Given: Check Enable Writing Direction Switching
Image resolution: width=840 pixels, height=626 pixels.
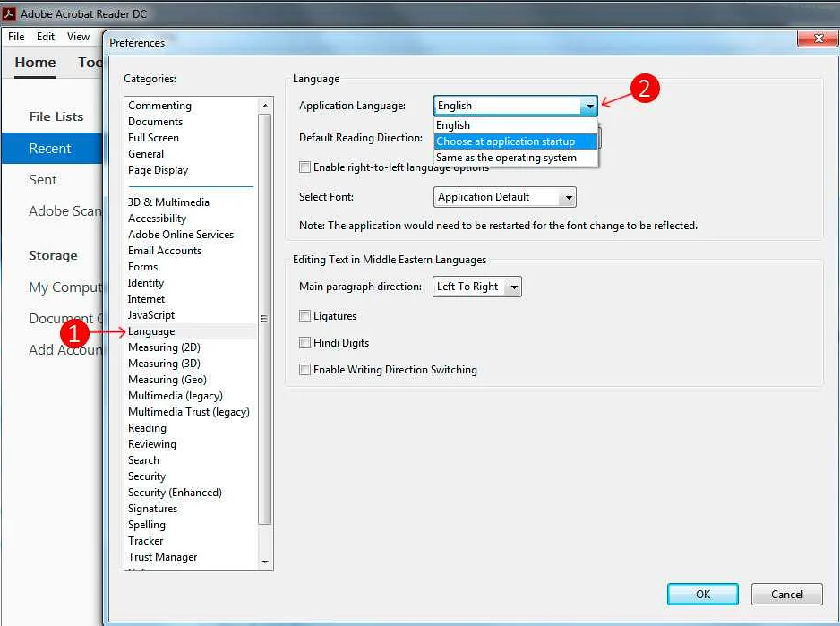Looking at the screenshot, I should coord(305,370).
